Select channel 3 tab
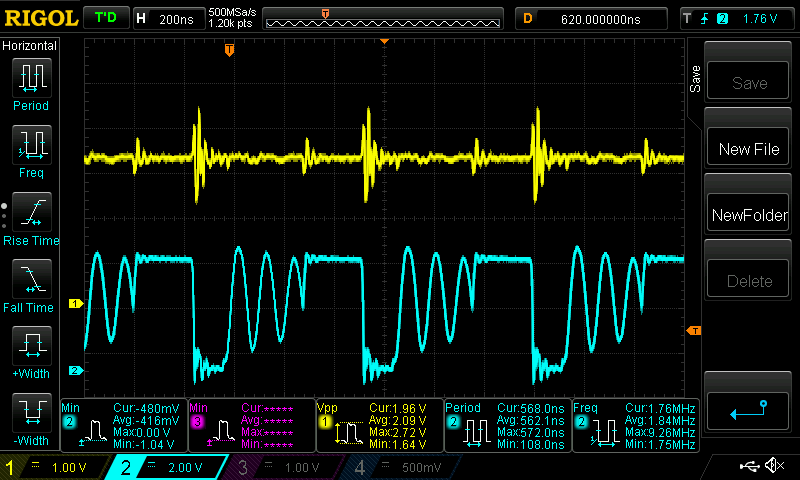The width and height of the screenshot is (800, 480). click(x=282, y=467)
